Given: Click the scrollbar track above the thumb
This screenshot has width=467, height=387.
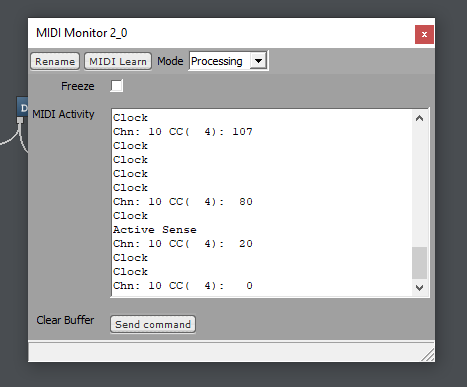Looking at the screenshot, I should coord(420,186).
